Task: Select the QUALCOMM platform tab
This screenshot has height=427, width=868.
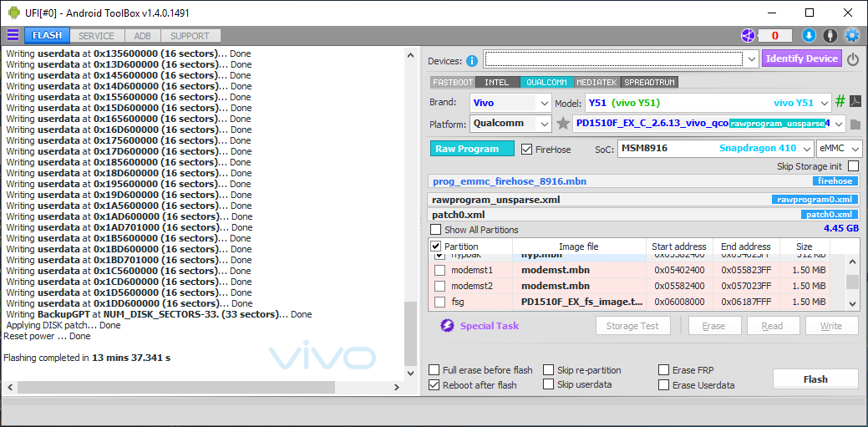Action: tap(546, 82)
